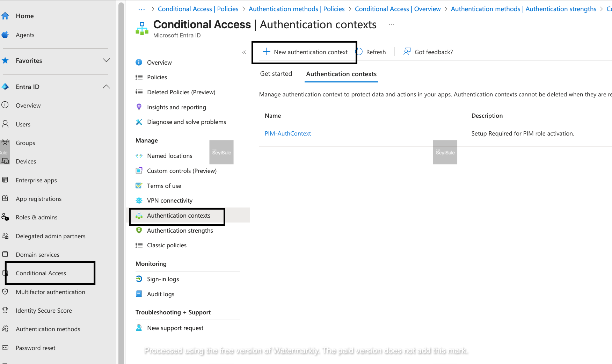Open Devices in left sidebar
The image size is (612, 364).
26,161
